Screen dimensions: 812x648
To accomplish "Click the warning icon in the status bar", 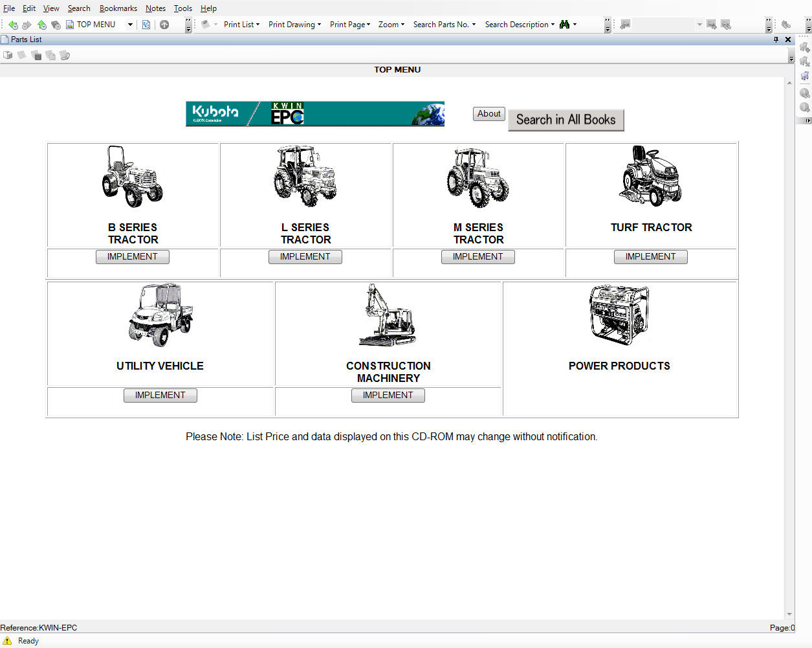I will click(x=8, y=641).
